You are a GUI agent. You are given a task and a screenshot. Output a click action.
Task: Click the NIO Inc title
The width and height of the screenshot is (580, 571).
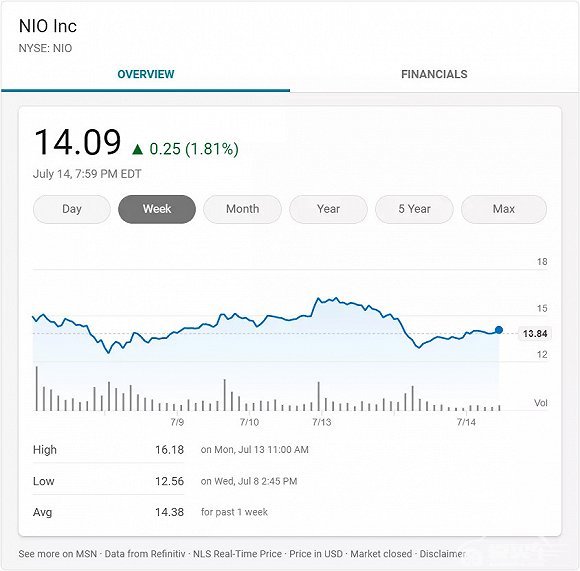(x=48, y=26)
